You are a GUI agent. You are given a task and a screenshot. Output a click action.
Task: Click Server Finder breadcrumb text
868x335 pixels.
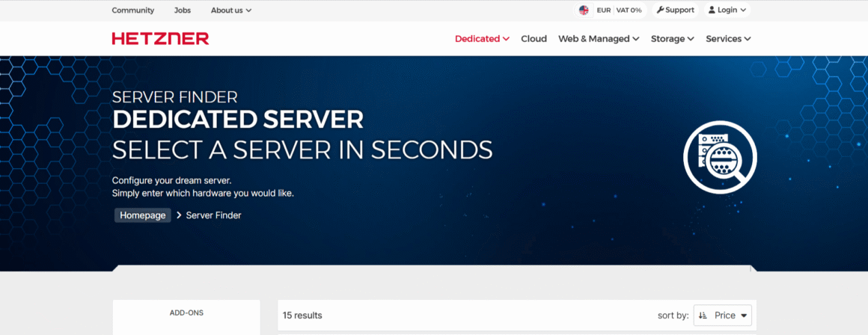tap(214, 215)
